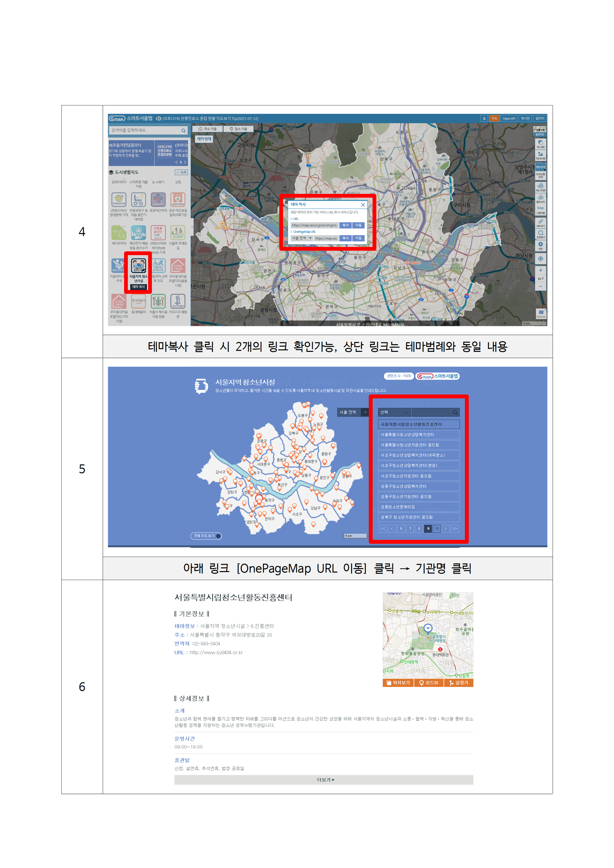Open the 갤러리 top menu item
614x868 pixels.
click(539, 119)
